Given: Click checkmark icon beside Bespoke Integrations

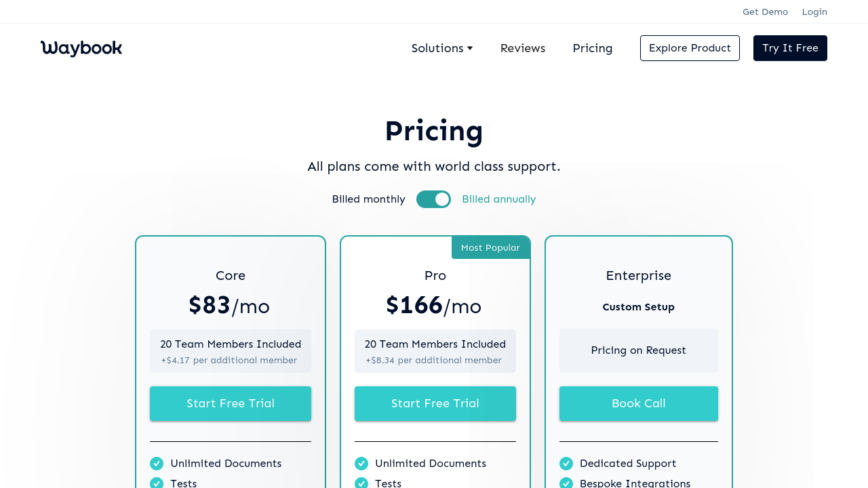Looking at the screenshot, I should (x=566, y=483).
